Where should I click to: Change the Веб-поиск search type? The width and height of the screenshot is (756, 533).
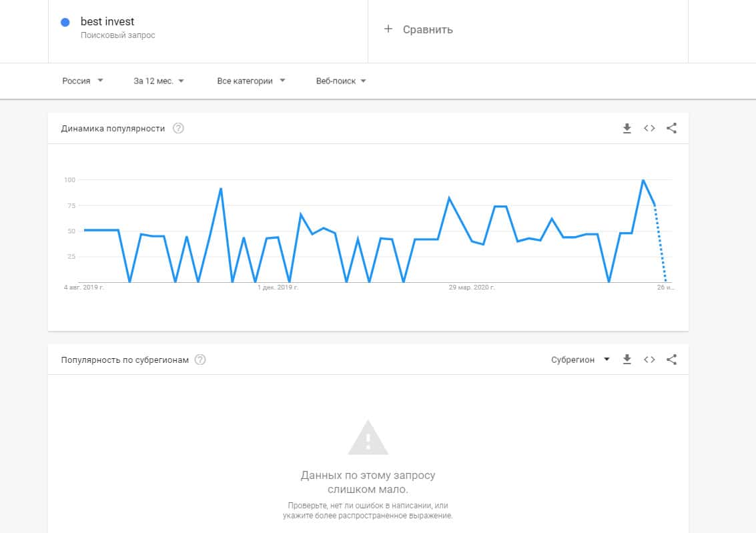(x=341, y=81)
